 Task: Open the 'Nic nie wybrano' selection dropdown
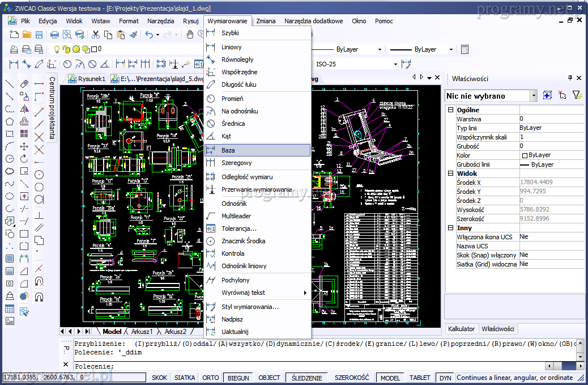point(534,96)
